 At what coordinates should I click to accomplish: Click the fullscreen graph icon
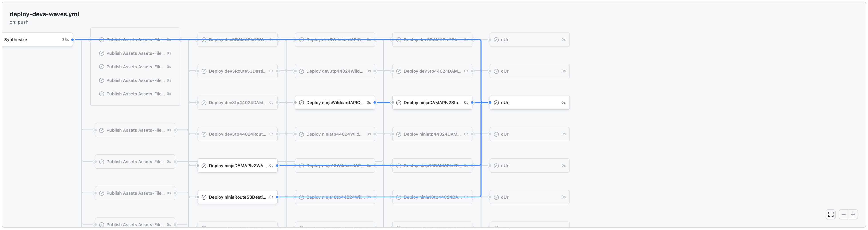[831, 214]
